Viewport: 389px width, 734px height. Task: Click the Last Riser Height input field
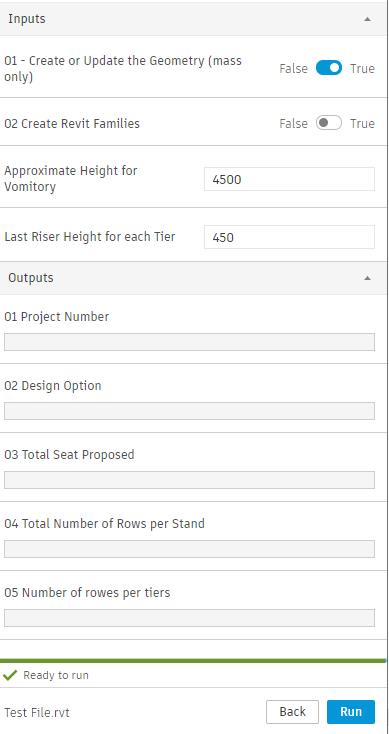(289, 237)
